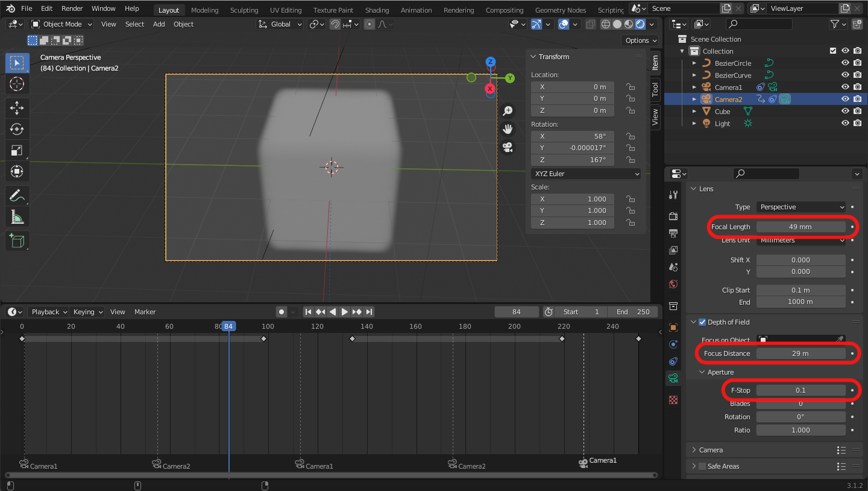Image resolution: width=868 pixels, height=491 pixels.
Task: Open the Texture properties tab icon
Action: pos(673,400)
